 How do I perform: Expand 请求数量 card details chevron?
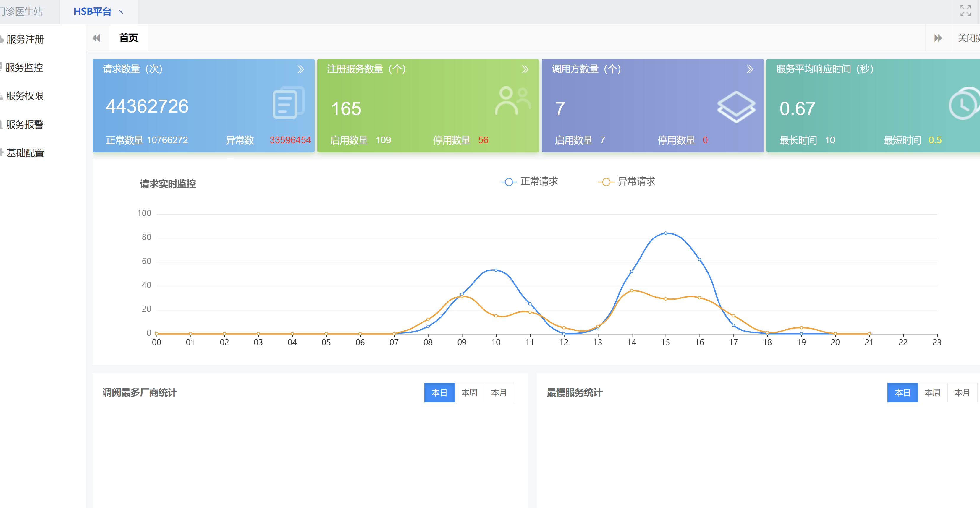click(x=300, y=69)
